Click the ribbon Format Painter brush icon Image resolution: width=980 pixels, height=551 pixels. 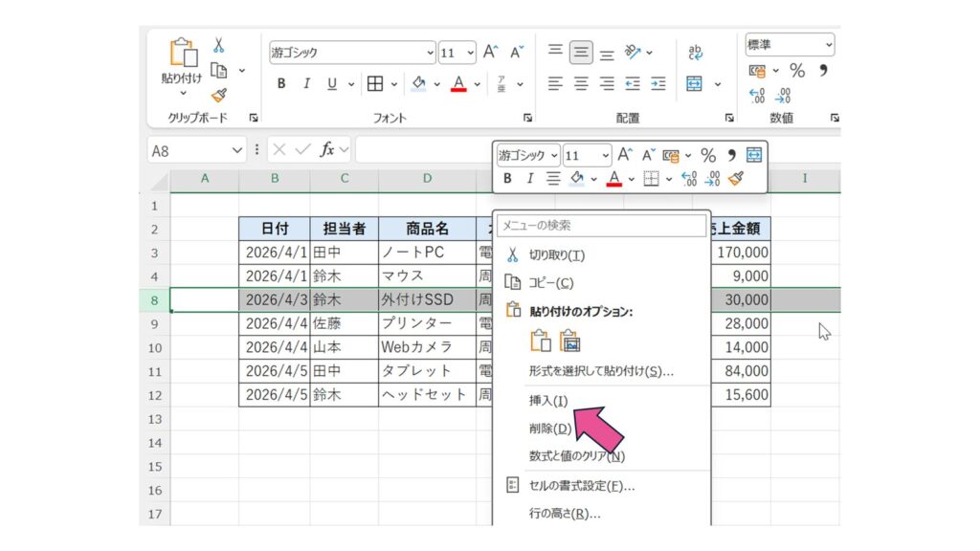[218, 95]
